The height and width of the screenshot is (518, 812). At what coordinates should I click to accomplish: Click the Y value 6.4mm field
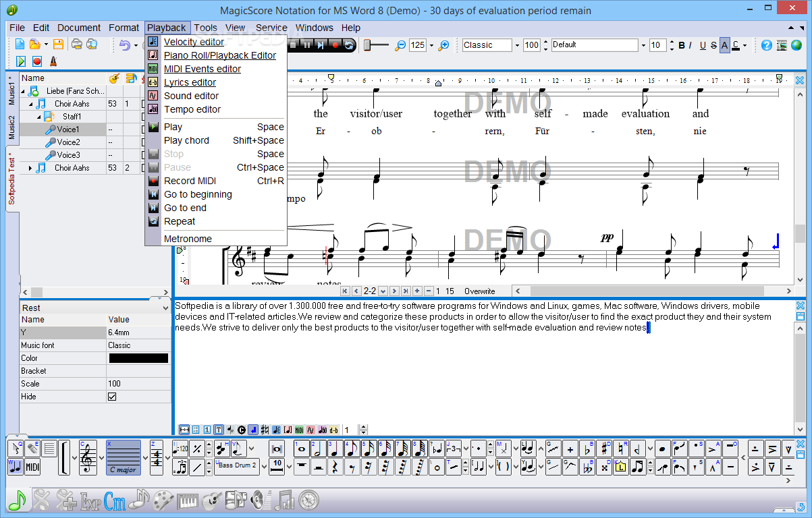(x=138, y=333)
